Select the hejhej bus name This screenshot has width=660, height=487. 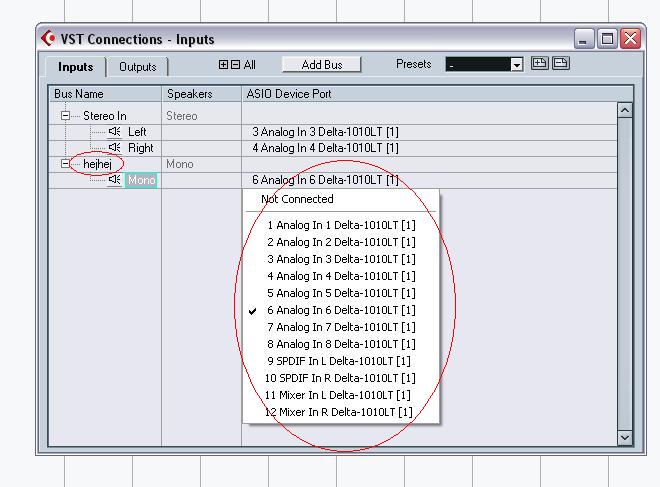[x=97, y=164]
